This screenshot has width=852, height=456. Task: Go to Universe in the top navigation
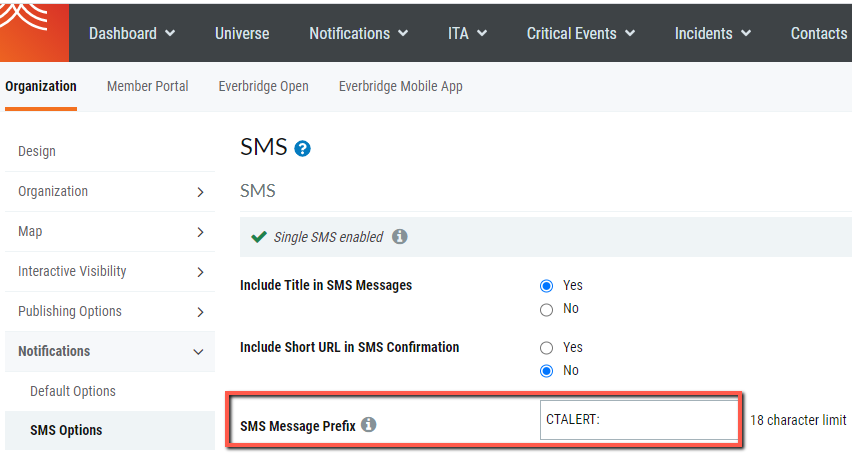[x=242, y=33]
